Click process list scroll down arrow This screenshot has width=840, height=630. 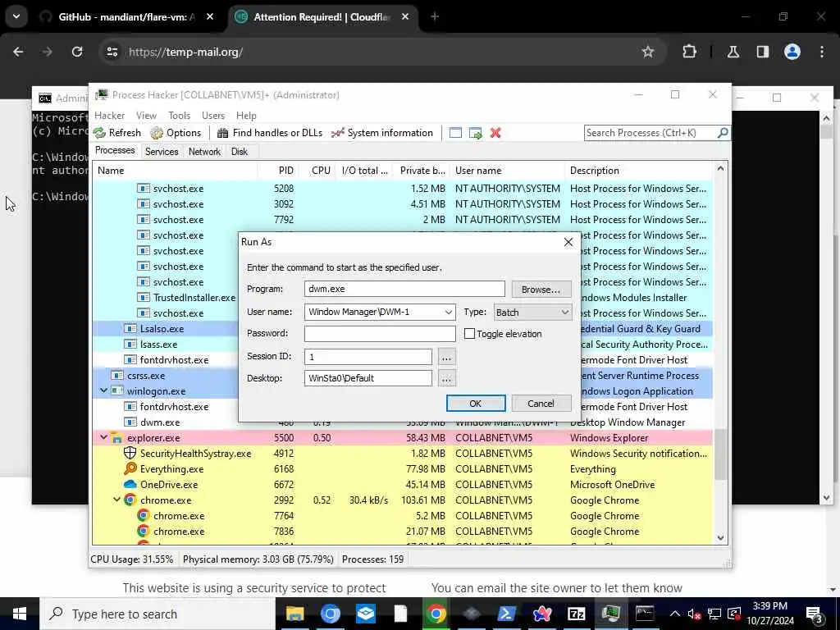tap(720, 538)
